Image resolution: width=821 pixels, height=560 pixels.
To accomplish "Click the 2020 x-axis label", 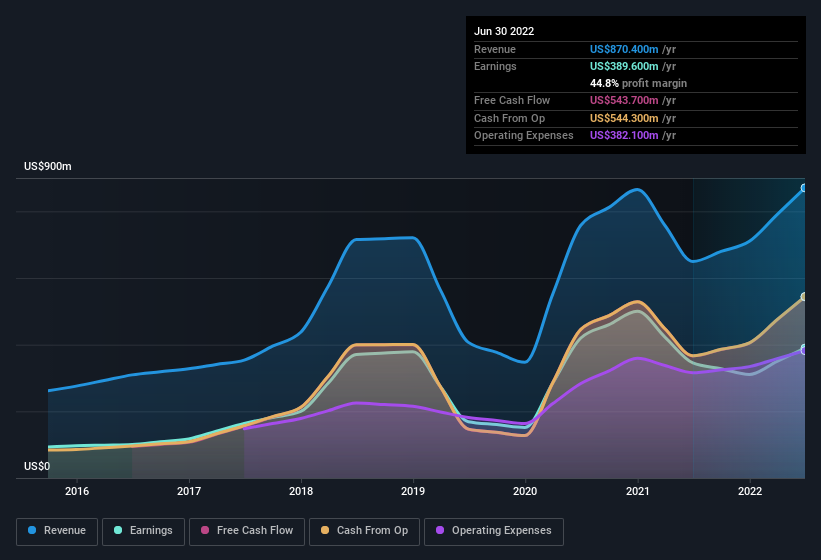I will coord(525,491).
